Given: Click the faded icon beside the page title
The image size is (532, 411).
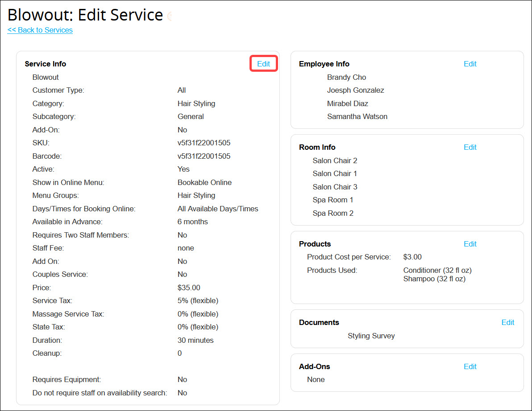Looking at the screenshot, I should pos(170,15).
